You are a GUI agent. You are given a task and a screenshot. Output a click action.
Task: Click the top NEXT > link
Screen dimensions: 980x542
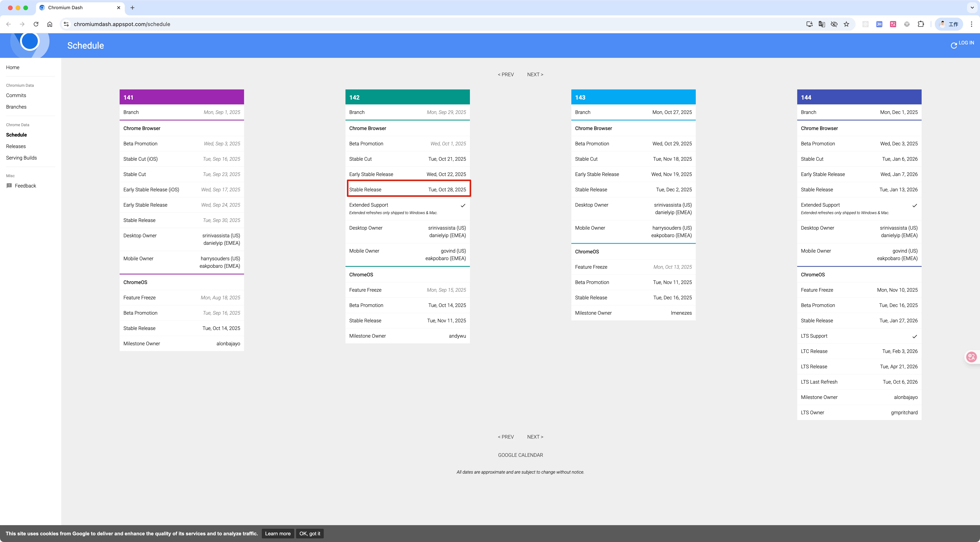(x=535, y=75)
